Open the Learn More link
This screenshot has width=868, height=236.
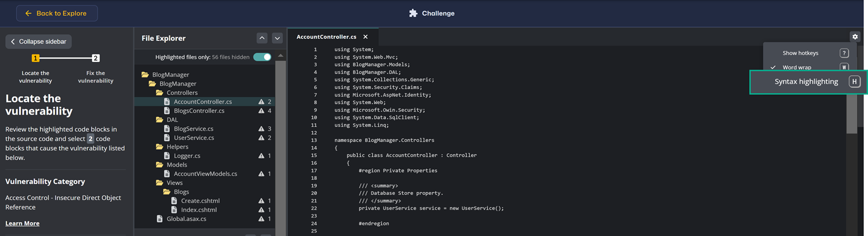(x=23, y=223)
